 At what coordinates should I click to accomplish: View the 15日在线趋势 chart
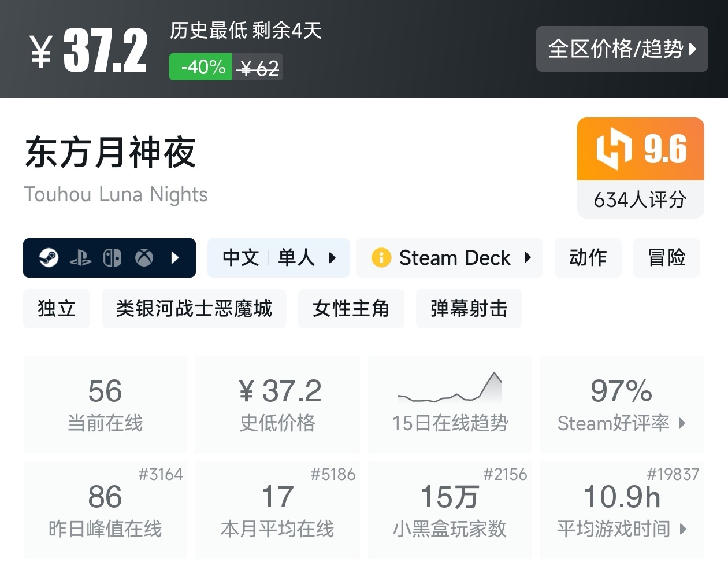click(x=450, y=404)
